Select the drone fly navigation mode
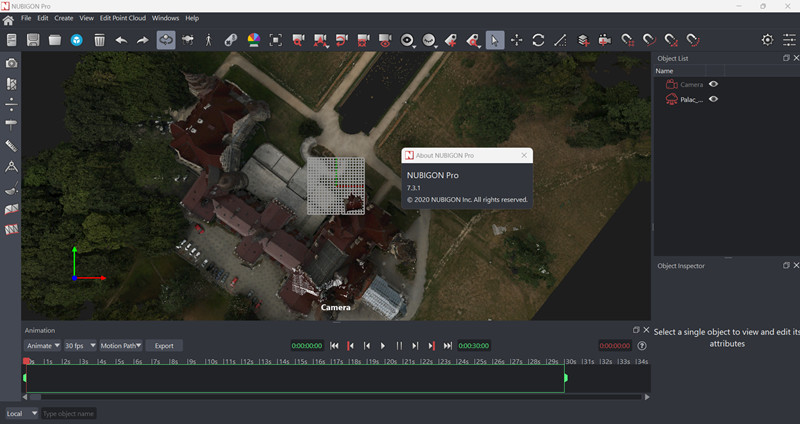Viewport: 800px width, 424px height. [188, 40]
